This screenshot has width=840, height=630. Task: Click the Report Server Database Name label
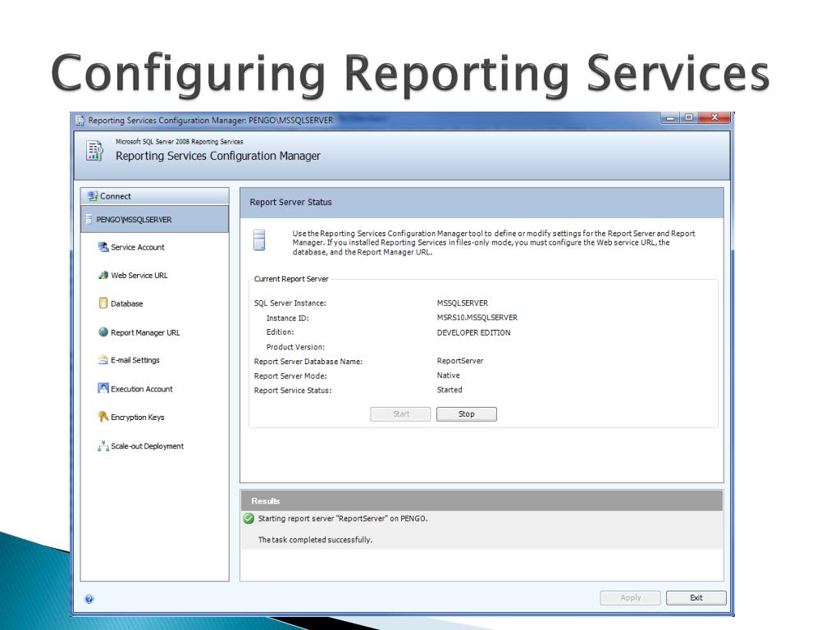[308, 362]
